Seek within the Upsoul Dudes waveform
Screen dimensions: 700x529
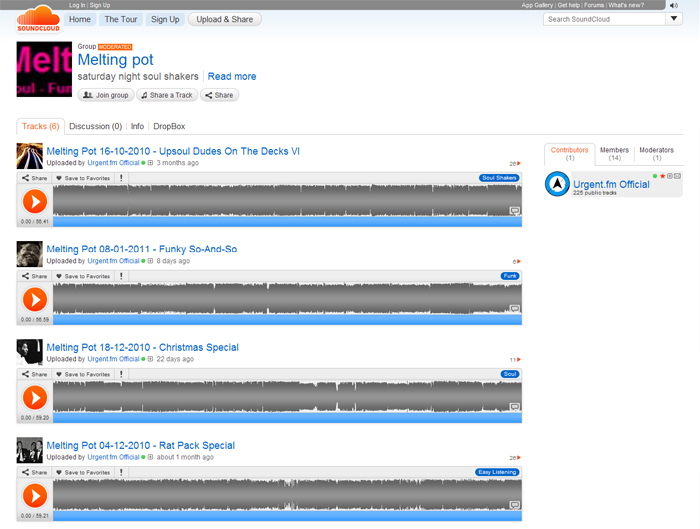(288, 201)
